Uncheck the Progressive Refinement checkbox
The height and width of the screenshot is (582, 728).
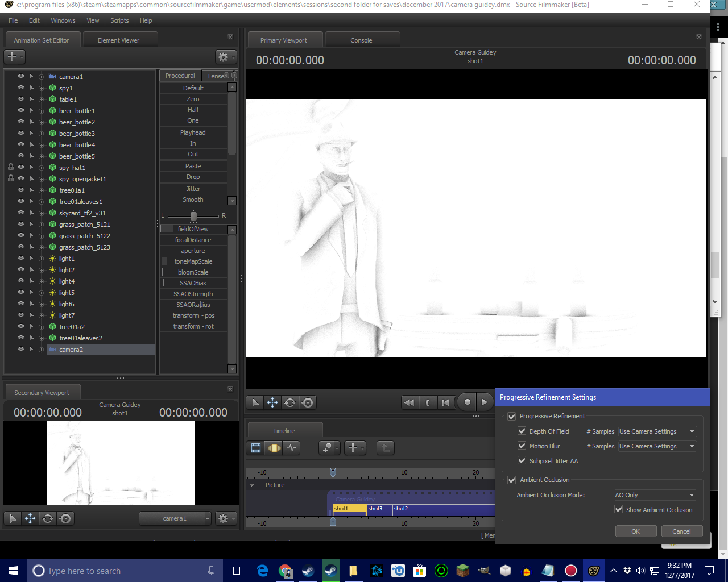pos(512,416)
